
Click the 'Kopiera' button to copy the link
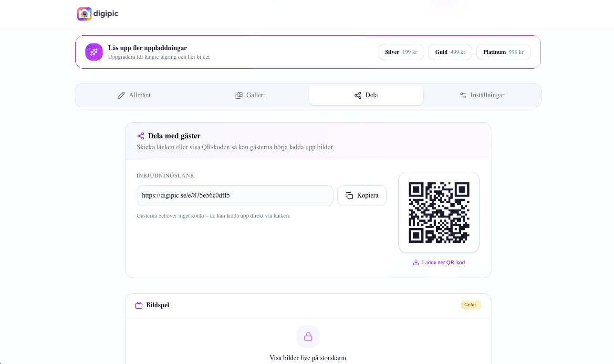pyautogui.click(x=362, y=195)
